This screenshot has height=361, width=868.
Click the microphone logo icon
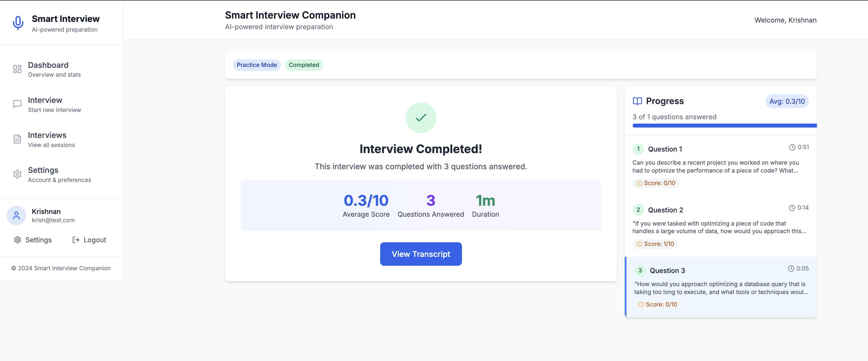tap(18, 23)
